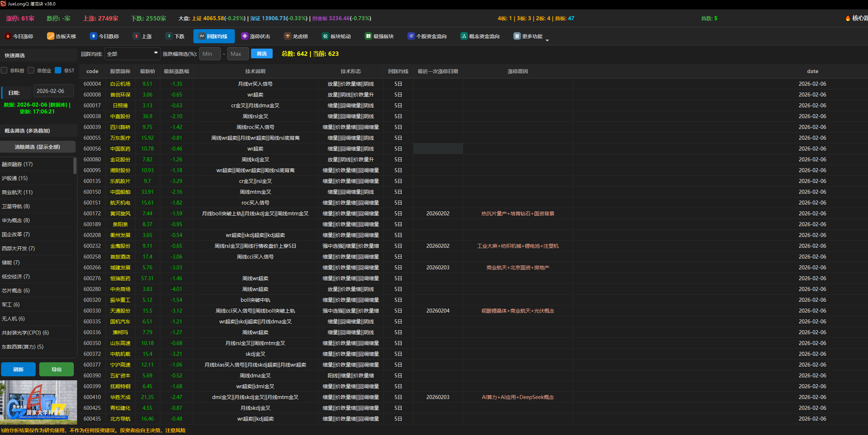Expand the 更多功能 dropdown arrow
The width and height of the screenshot is (868, 435).
pos(547,40)
